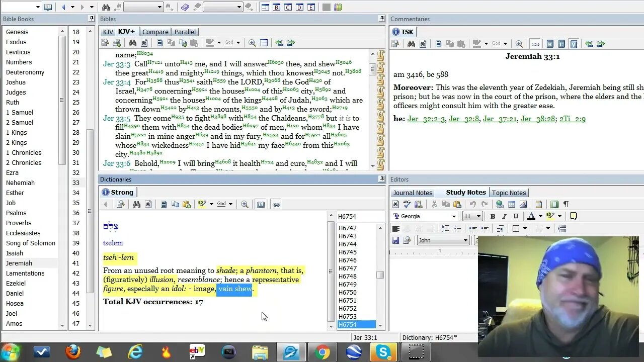Screen dimensions: 644x362
Task: Print from the Bibles toolbar printer icon
Action: click(117, 43)
